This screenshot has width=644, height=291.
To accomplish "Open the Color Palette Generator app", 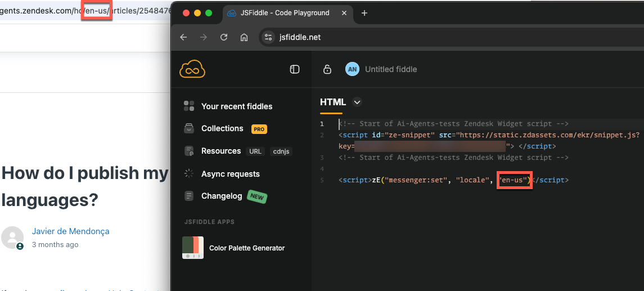I will click(246, 248).
